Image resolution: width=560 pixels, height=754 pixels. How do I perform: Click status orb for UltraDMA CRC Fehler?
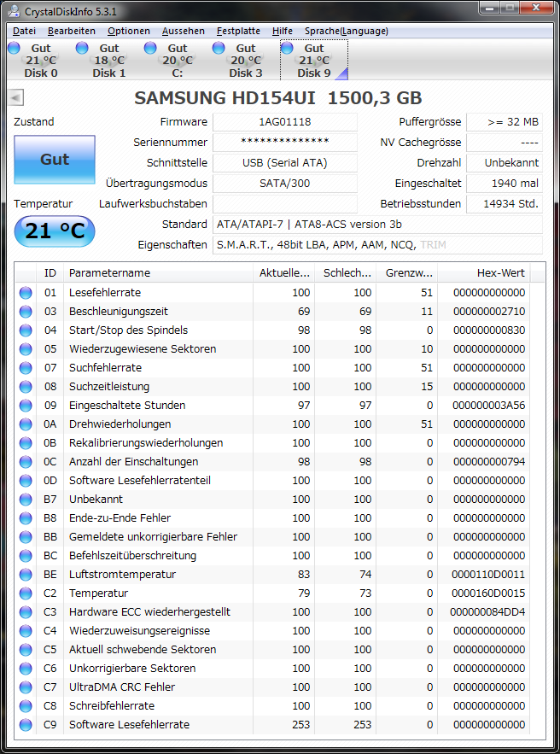(x=26, y=687)
